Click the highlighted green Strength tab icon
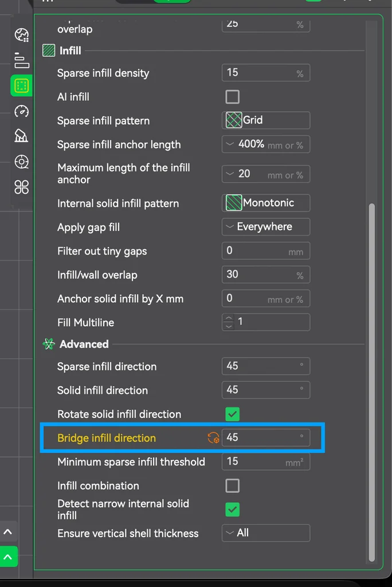 point(21,86)
